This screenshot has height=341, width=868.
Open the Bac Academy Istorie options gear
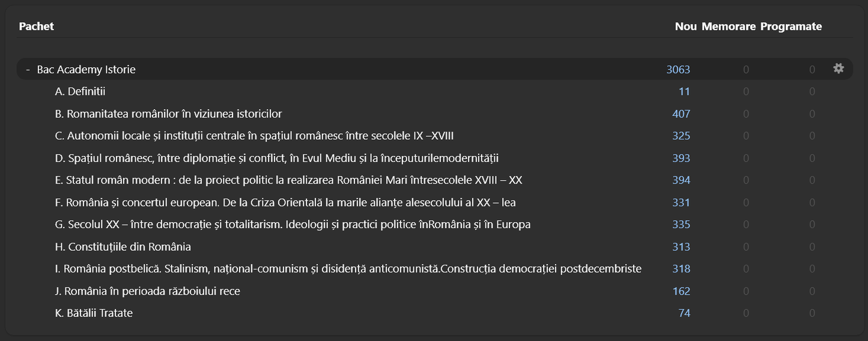(x=839, y=68)
